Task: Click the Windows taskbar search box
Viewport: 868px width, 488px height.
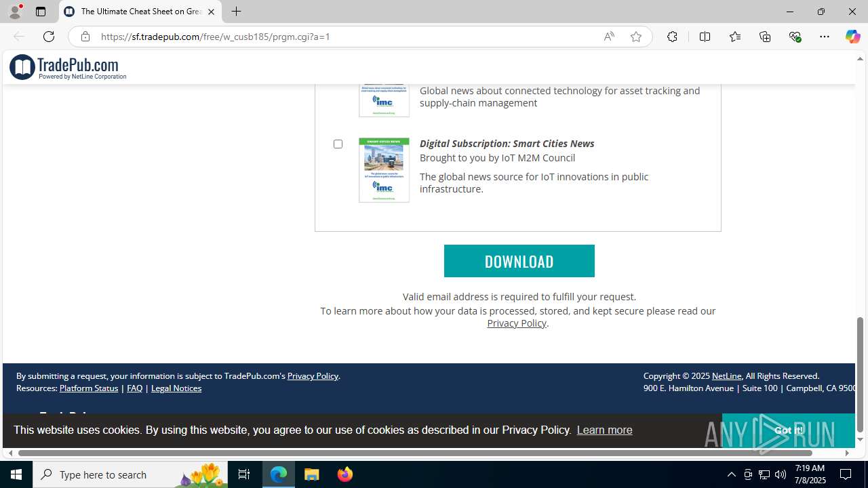Action: [130, 474]
